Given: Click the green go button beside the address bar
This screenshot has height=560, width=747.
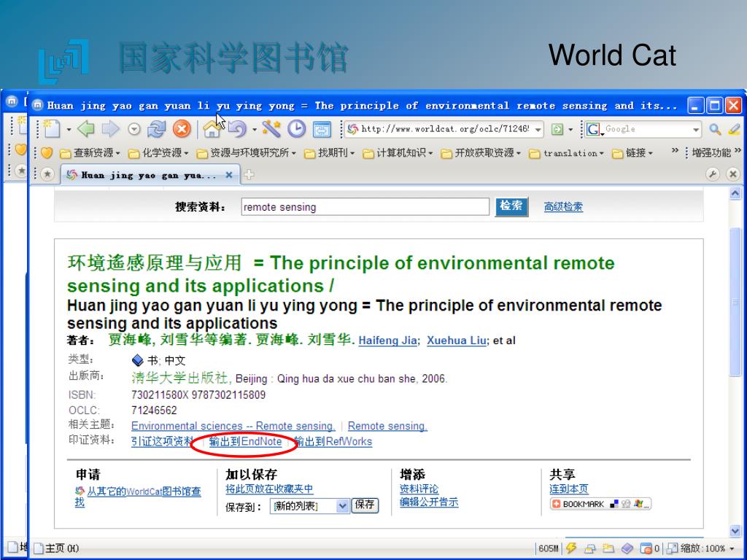Looking at the screenshot, I should click(557, 129).
